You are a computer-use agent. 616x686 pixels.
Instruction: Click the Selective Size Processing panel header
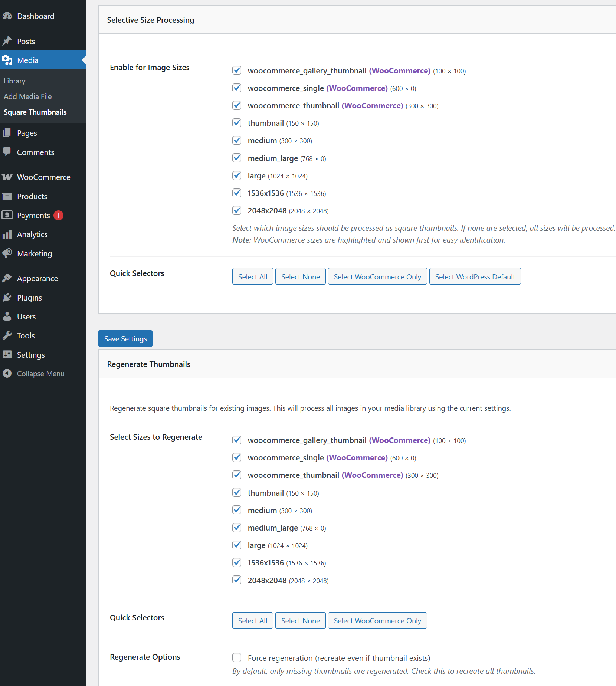click(357, 20)
